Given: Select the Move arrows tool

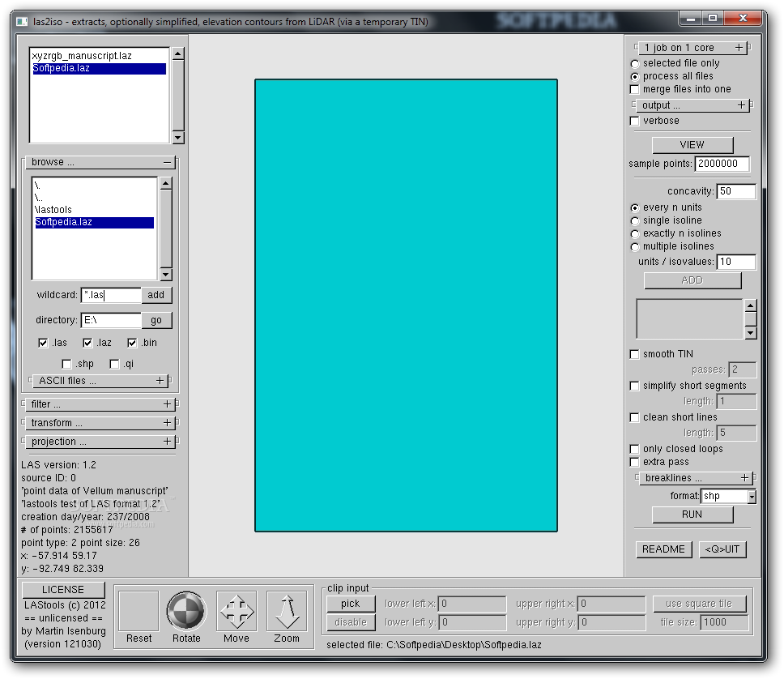Looking at the screenshot, I should (236, 611).
